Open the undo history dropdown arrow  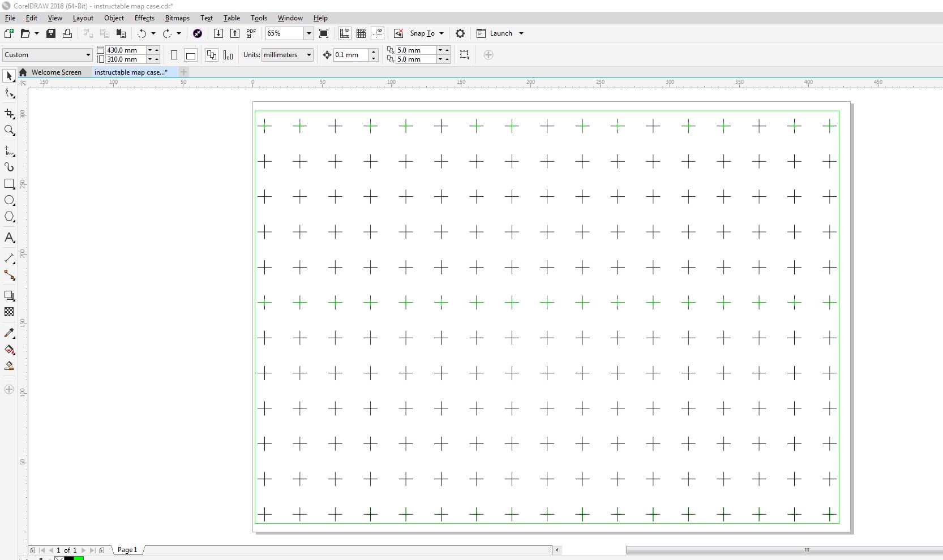click(x=153, y=33)
